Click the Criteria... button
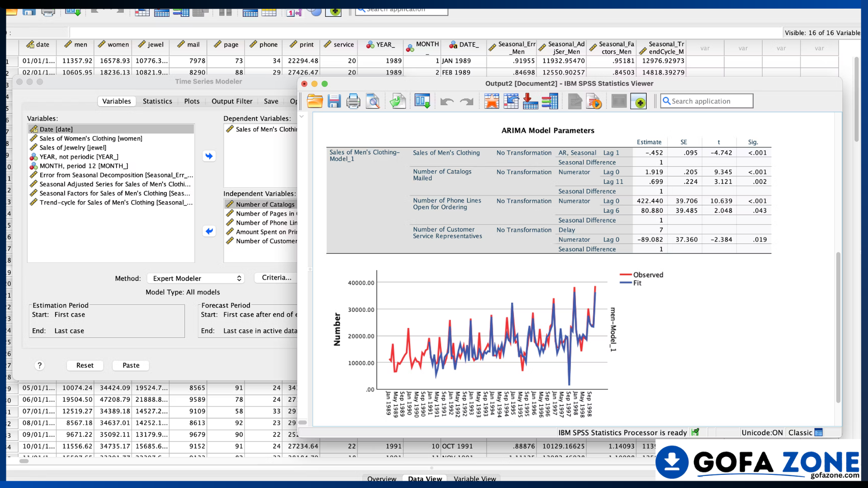868x488 pixels. [x=276, y=277]
